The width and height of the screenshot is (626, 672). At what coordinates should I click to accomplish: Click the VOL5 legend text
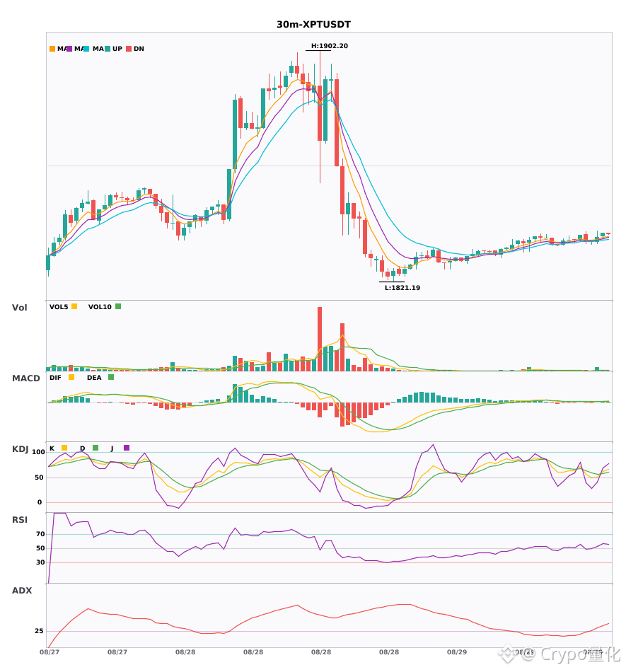point(59,307)
